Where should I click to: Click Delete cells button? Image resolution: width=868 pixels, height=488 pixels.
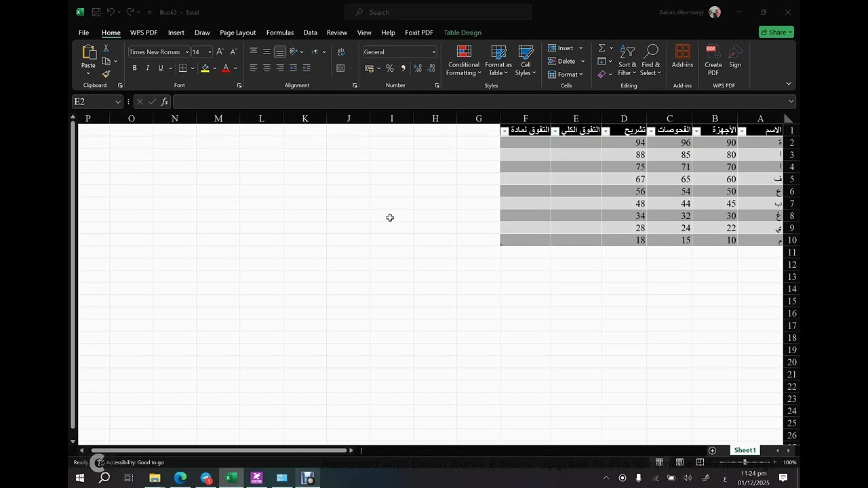(x=566, y=61)
